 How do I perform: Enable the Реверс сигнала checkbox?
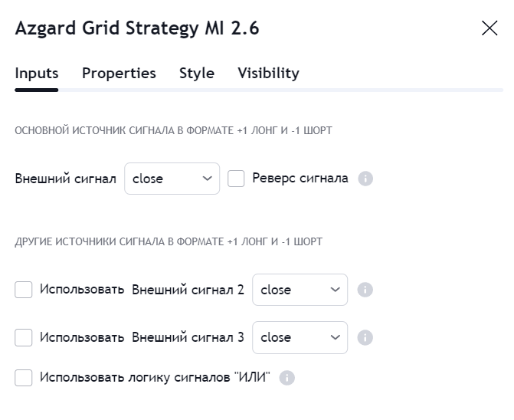click(236, 179)
